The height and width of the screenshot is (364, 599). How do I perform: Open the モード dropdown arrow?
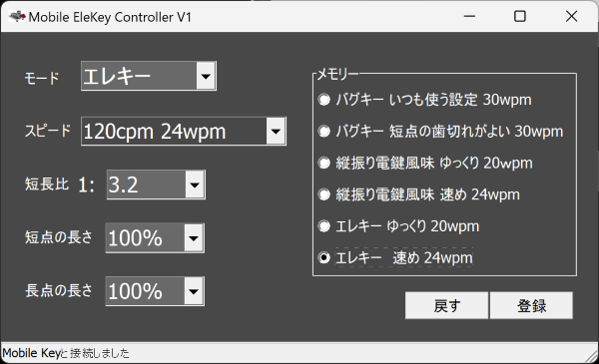coord(206,76)
